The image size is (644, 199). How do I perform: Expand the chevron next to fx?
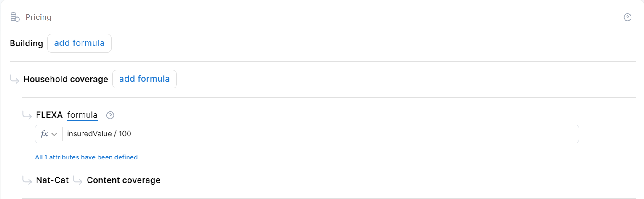pos(54,134)
